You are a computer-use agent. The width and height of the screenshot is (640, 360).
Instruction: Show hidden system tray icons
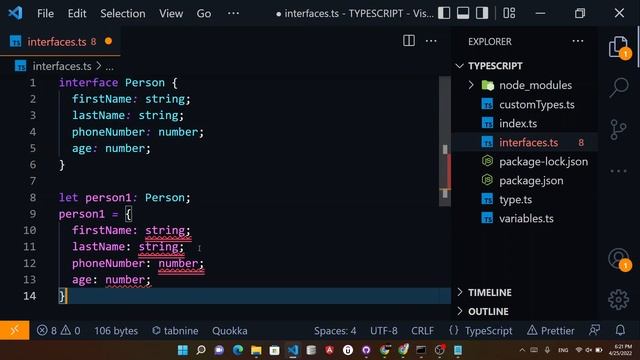(522, 350)
